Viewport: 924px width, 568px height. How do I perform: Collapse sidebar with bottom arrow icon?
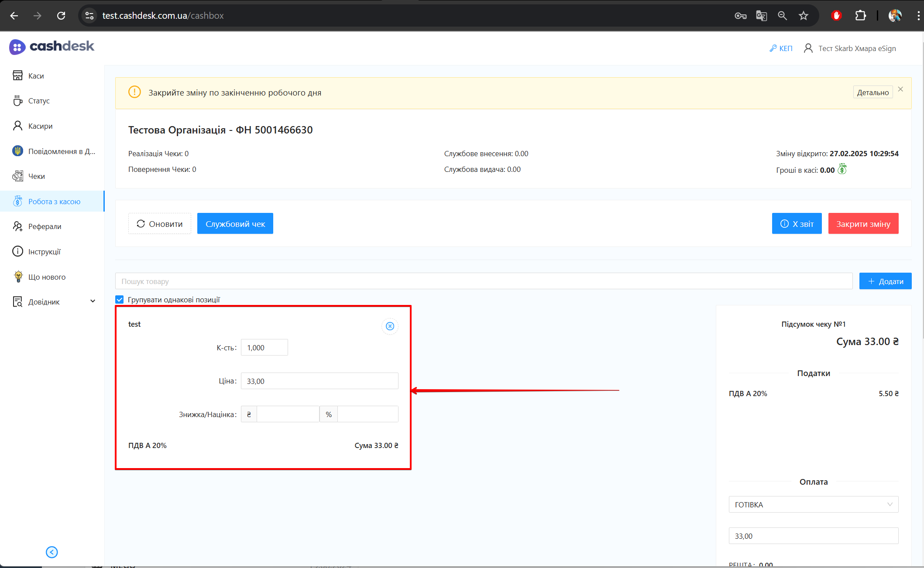pyautogui.click(x=52, y=552)
